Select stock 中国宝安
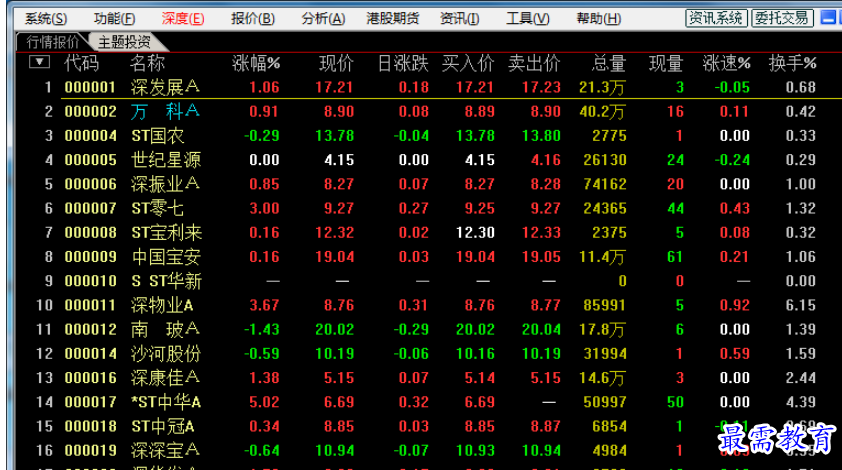This screenshot has height=470, width=842. (166, 256)
